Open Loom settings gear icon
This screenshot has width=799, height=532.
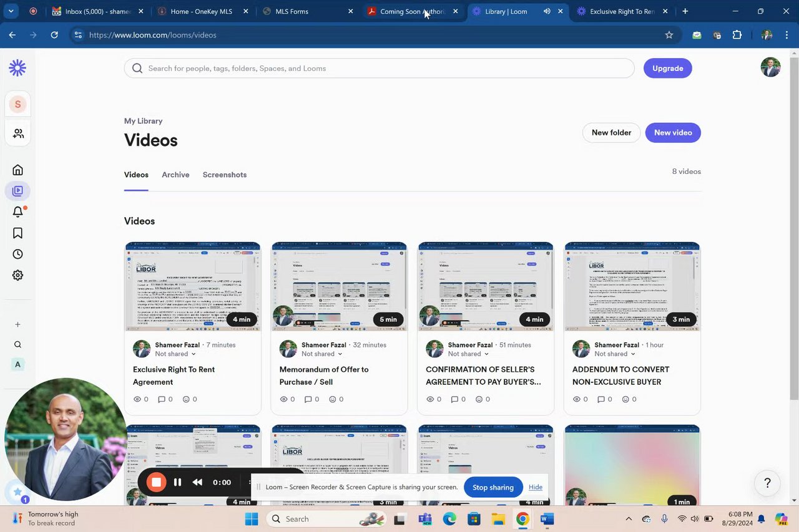click(17, 275)
